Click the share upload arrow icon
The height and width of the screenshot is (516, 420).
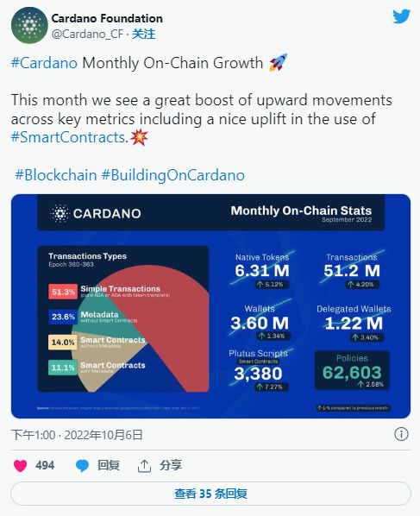[x=144, y=466]
